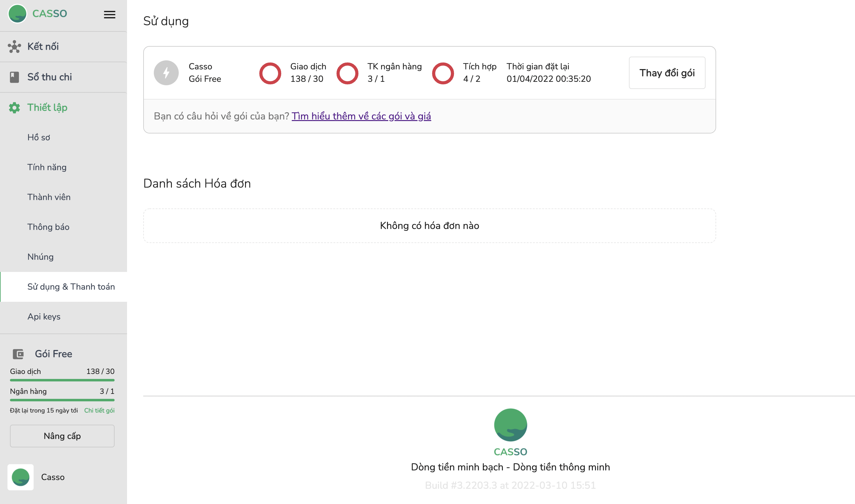Image resolution: width=855 pixels, height=504 pixels.
Task: Click the Không có hóa đơn nào box
Action: (430, 226)
